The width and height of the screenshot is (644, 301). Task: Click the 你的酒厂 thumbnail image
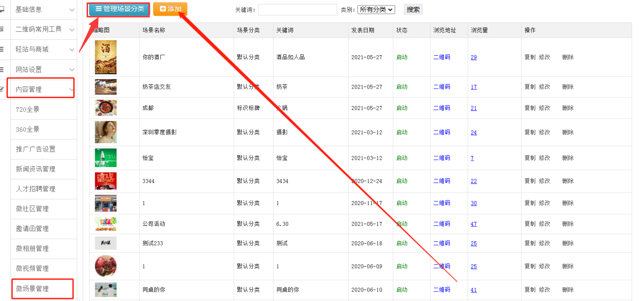(106, 57)
